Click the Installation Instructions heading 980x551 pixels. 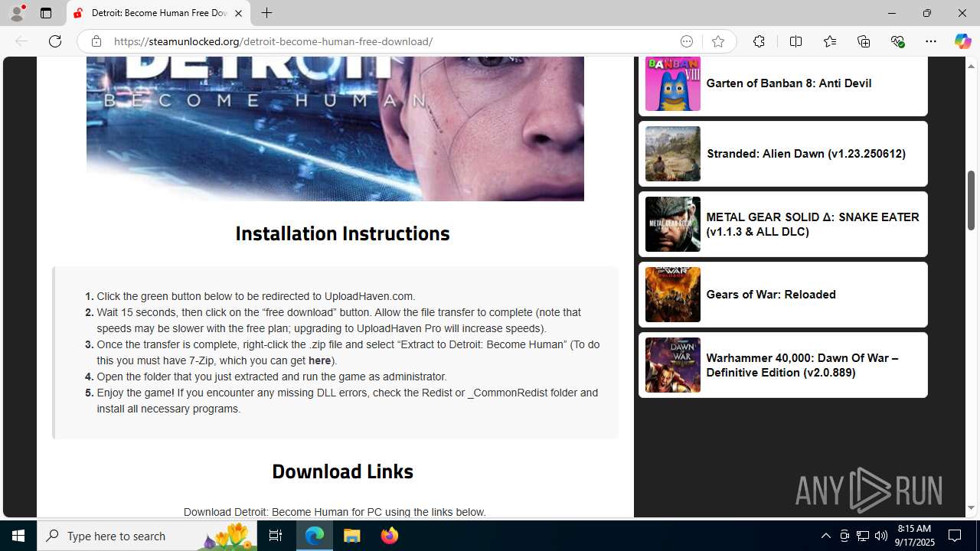[x=342, y=233]
